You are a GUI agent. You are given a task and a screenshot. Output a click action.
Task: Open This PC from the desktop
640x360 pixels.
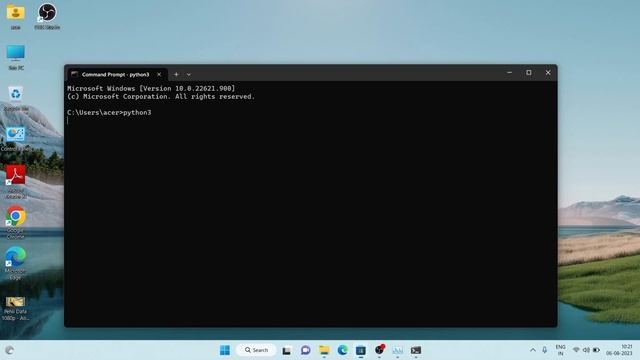point(16,57)
